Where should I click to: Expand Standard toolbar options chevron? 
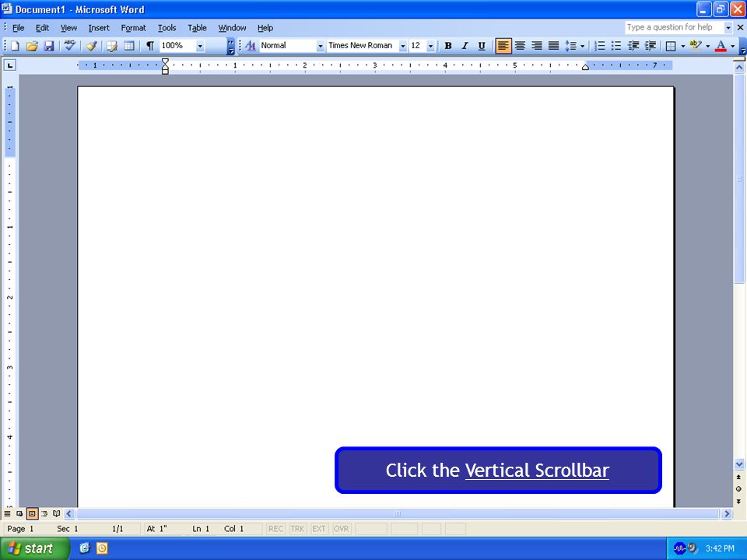[230, 46]
